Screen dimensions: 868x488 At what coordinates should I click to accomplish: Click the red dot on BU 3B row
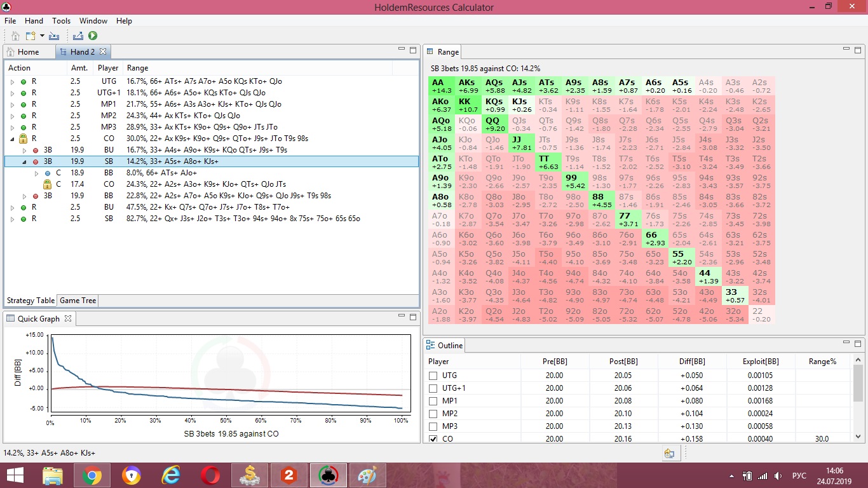(36, 150)
